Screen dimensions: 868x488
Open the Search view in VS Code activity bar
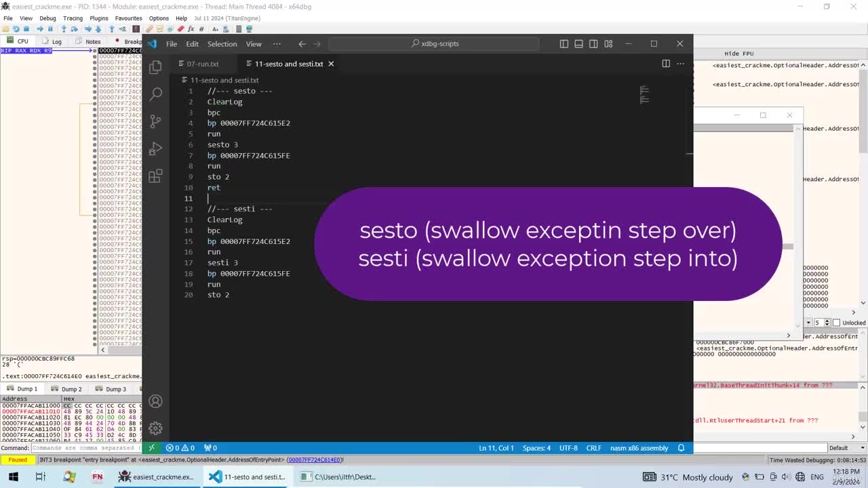pyautogui.click(x=155, y=94)
